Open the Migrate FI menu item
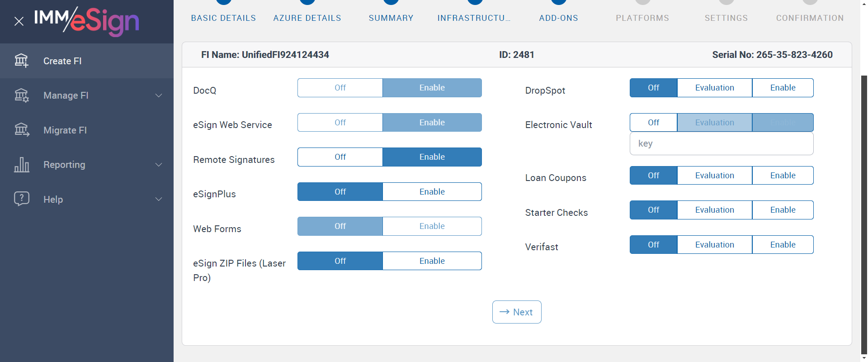The image size is (868, 362). [x=87, y=130]
